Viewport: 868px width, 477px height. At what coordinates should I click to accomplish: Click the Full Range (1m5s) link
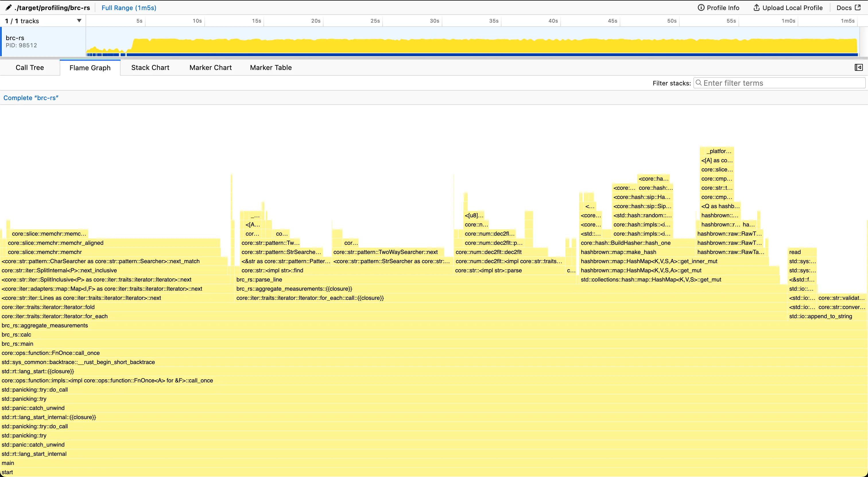(x=129, y=7)
